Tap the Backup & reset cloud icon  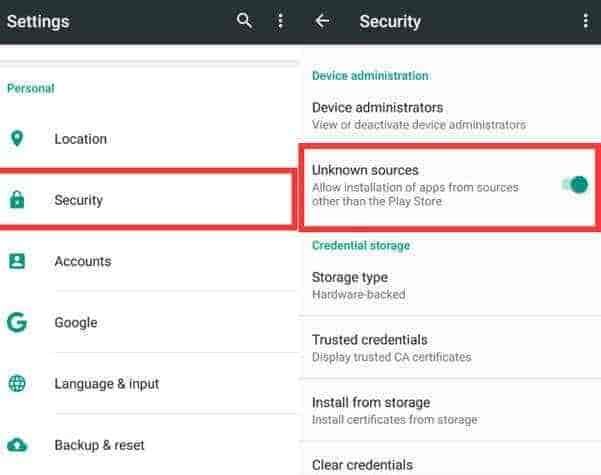coord(16,445)
